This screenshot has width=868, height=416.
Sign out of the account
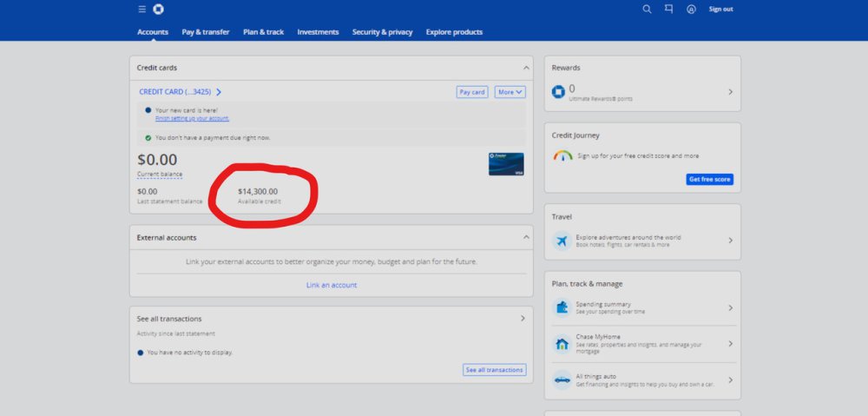(720, 10)
